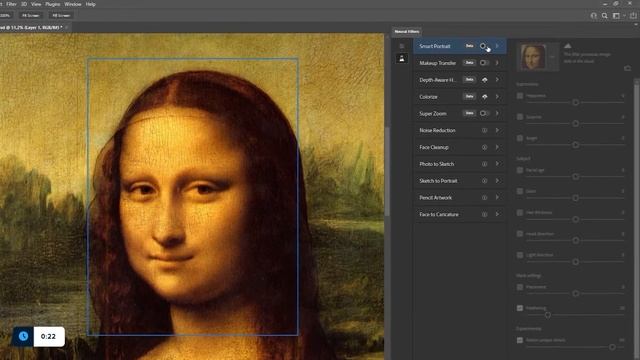Image resolution: width=640 pixels, height=360 pixels.
Task: Open the View menu
Action: point(36,4)
